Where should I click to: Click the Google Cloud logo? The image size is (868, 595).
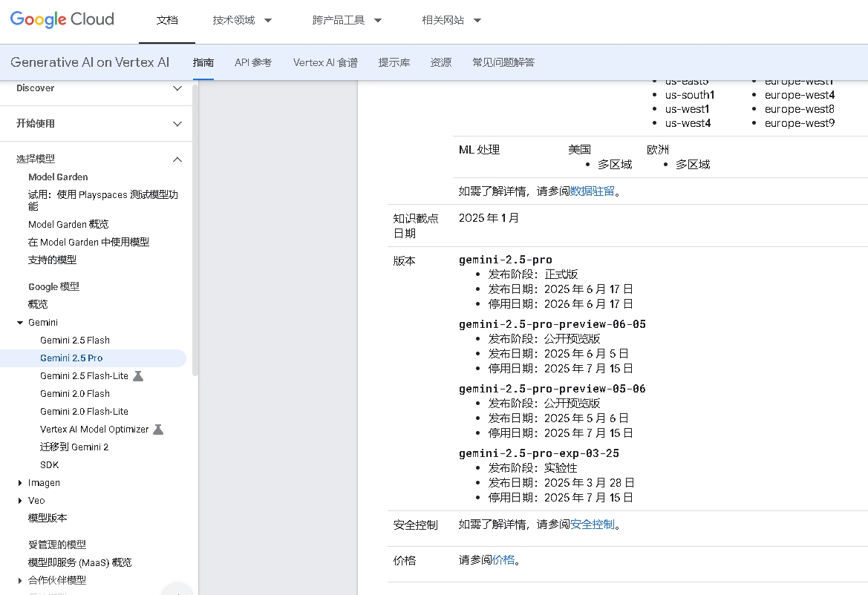(x=62, y=20)
